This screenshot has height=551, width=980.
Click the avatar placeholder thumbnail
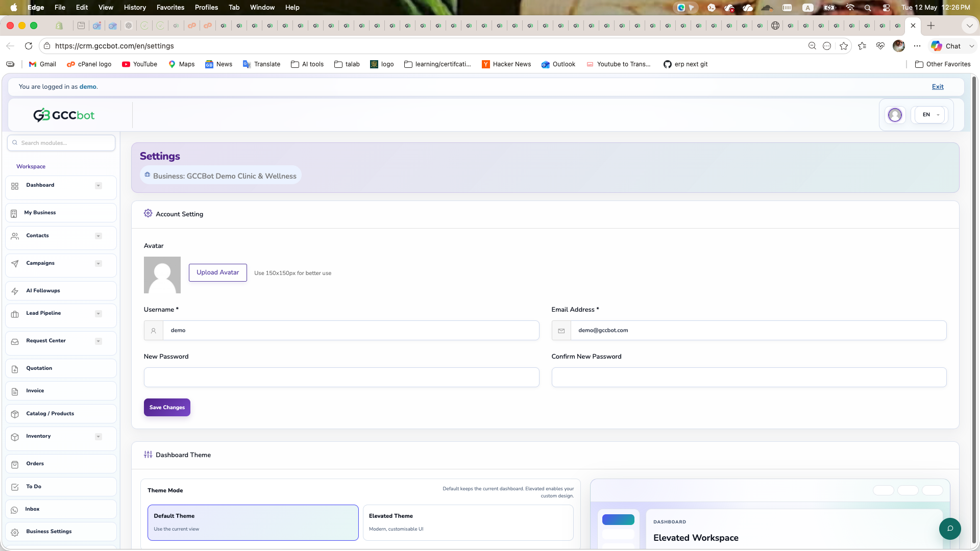[162, 275]
